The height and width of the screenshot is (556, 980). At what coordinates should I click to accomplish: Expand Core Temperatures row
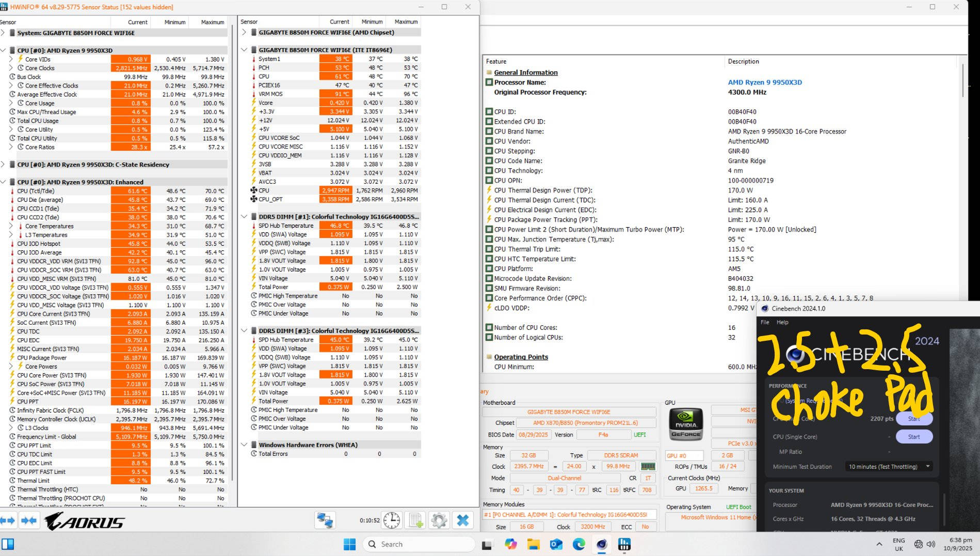coord(11,226)
